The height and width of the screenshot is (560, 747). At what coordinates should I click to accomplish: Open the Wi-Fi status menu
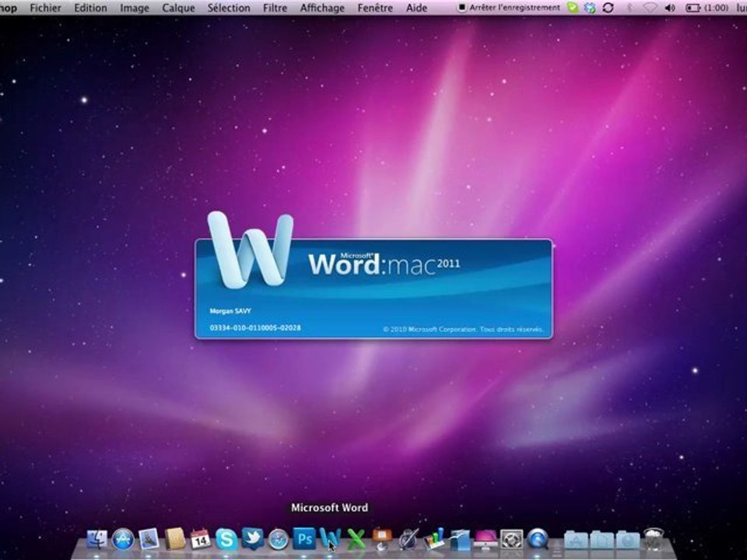[x=650, y=8]
